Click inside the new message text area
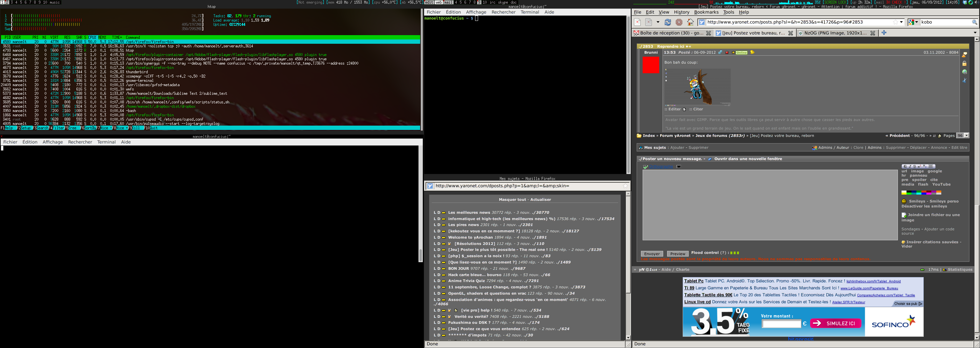This screenshot has height=348, width=980. pyautogui.click(x=770, y=205)
